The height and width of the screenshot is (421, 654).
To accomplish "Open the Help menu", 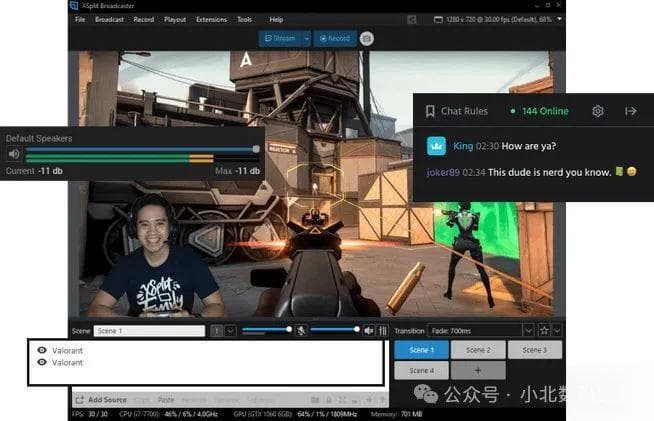I will click(276, 20).
